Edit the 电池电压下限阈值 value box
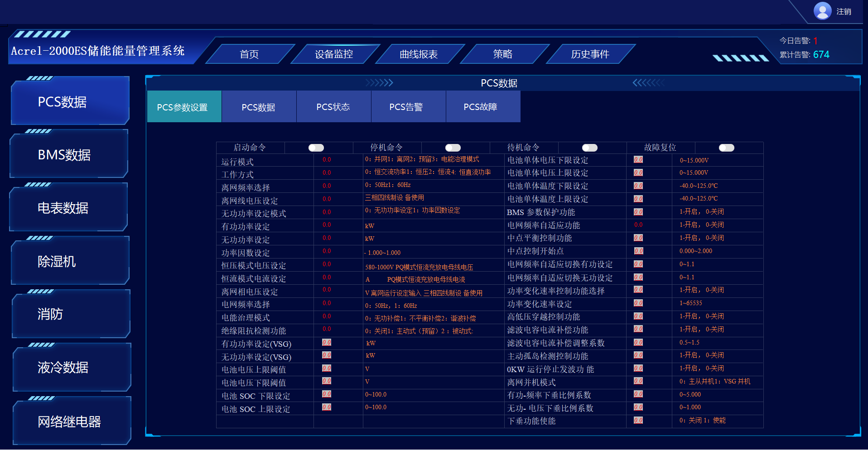 click(x=327, y=381)
